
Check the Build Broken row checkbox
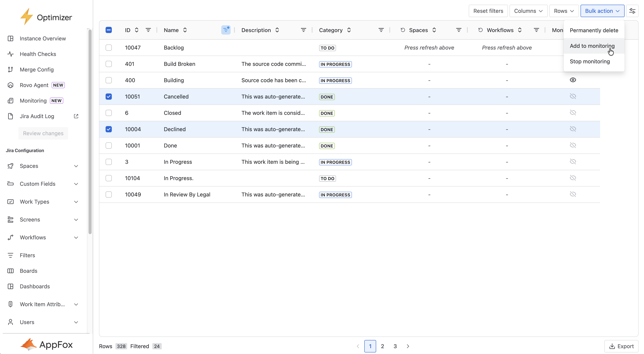click(108, 64)
